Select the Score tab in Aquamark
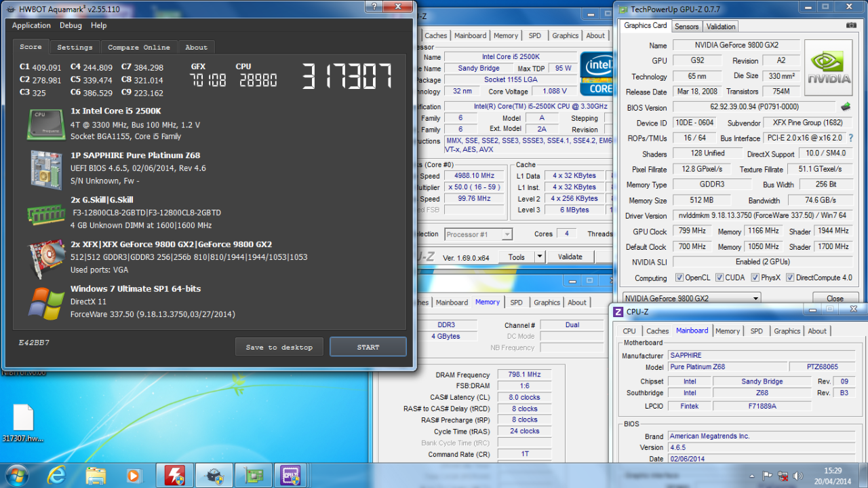 click(31, 47)
